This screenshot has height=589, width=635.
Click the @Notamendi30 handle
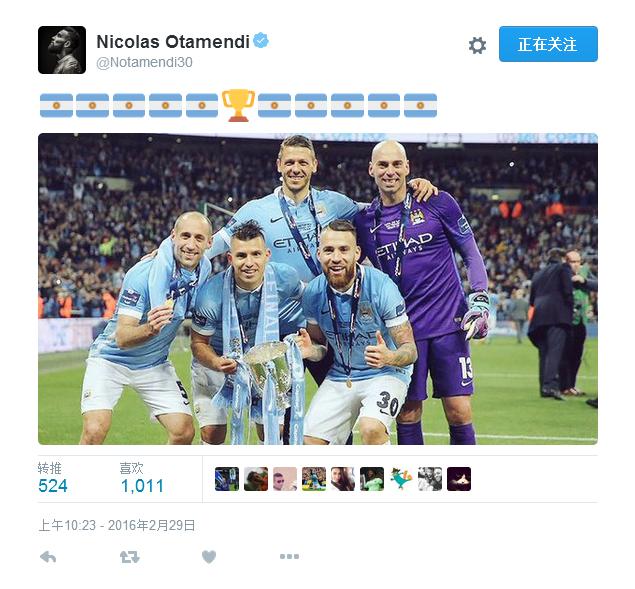[x=144, y=62]
